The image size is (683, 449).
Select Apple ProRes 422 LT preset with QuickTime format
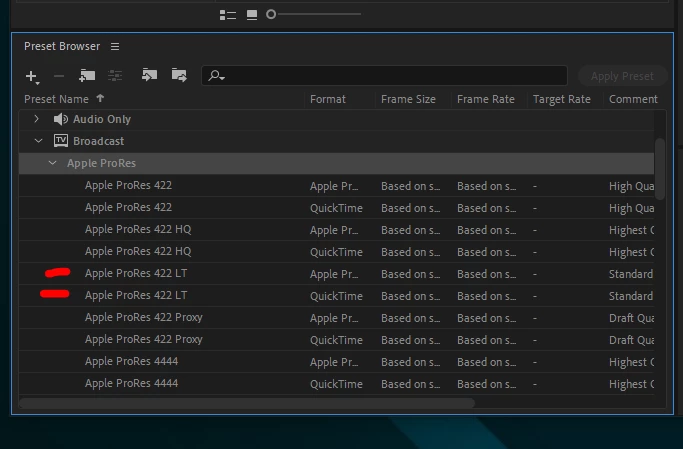click(336, 296)
